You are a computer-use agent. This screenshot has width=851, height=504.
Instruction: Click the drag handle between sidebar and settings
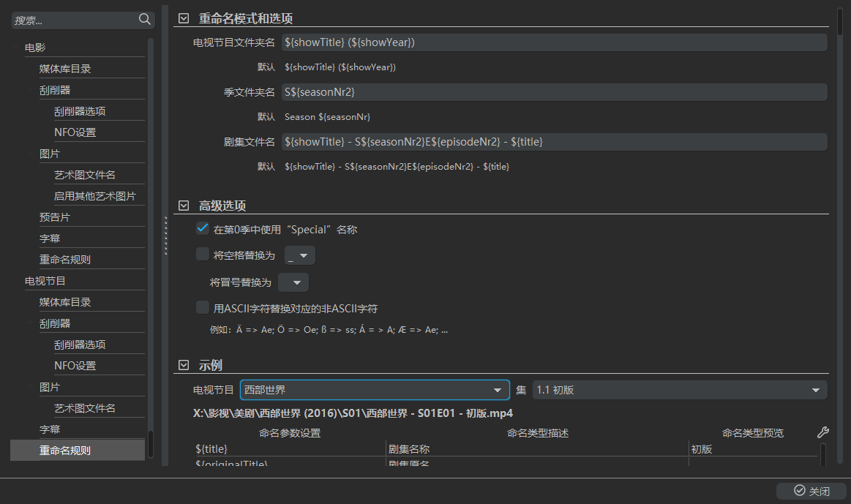166,236
